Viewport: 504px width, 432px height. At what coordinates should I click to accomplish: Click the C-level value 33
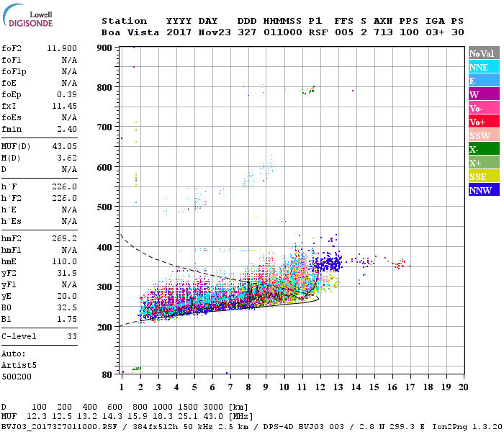(x=72, y=336)
